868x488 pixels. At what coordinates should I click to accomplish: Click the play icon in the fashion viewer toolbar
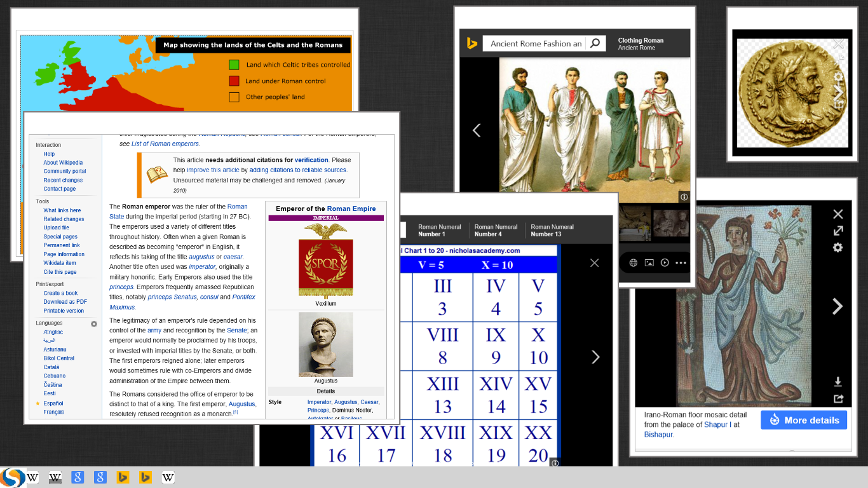(665, 262)
